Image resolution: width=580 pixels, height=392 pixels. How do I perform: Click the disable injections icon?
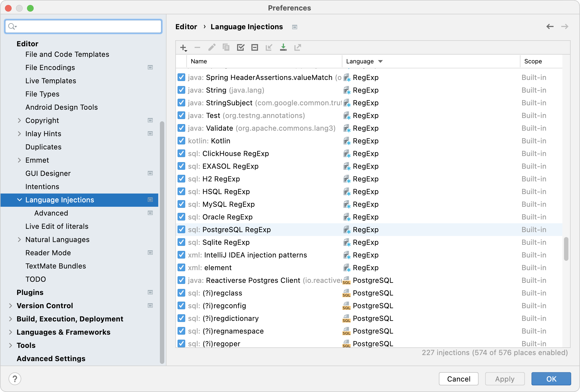[254, 47]
